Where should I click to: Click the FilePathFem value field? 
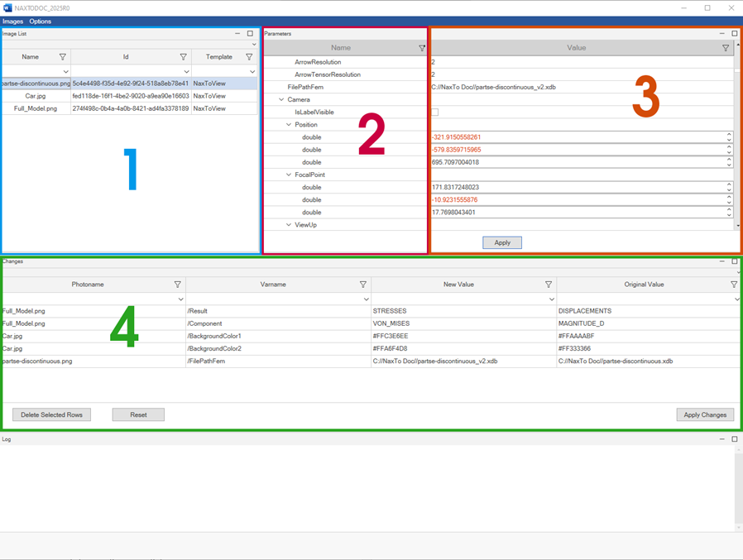click(x=579, y=87)
